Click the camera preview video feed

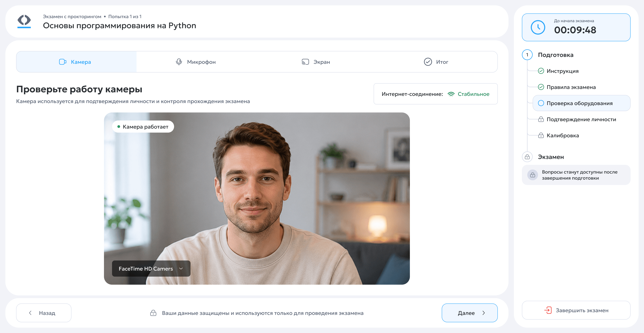coord(257,198)
